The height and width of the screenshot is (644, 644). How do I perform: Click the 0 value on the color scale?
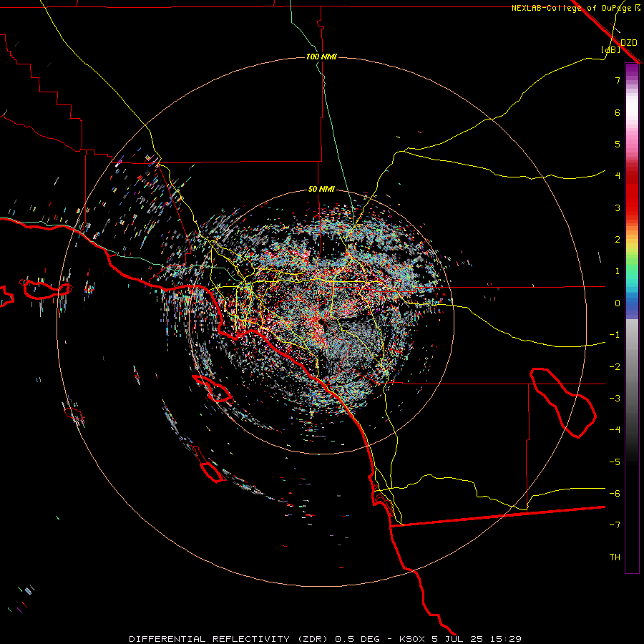[x=618, y=303]
